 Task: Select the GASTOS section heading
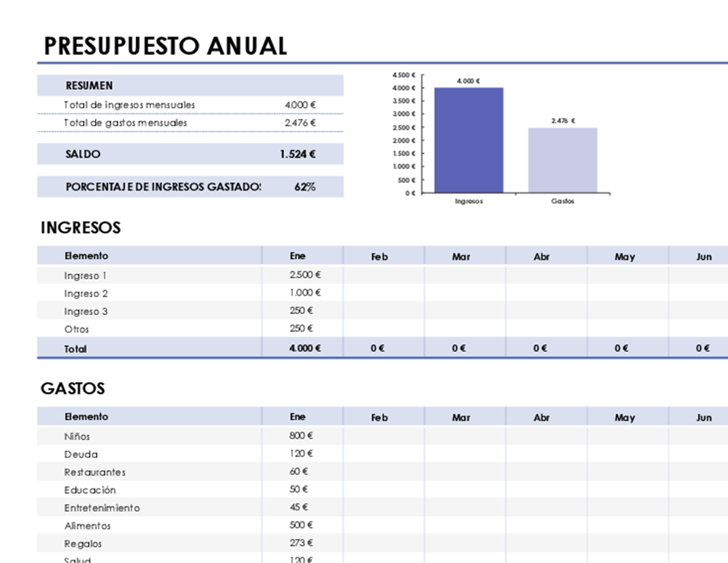pyautogui.click(x=73, y=388)
